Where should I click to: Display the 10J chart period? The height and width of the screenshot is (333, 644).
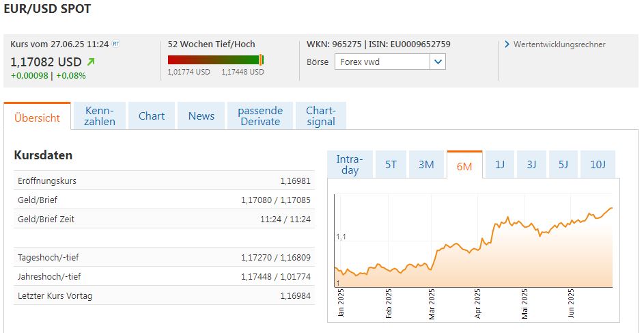coord(598,165)
